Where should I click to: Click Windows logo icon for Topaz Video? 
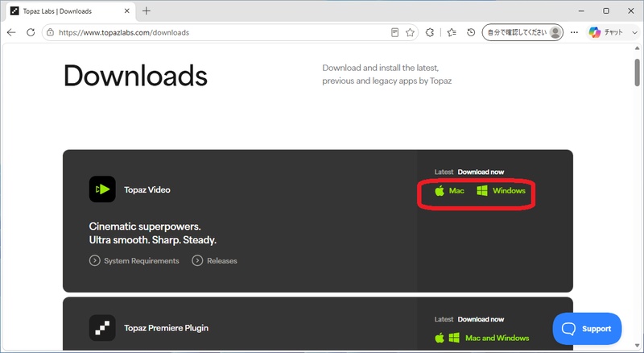click(481, 190)
